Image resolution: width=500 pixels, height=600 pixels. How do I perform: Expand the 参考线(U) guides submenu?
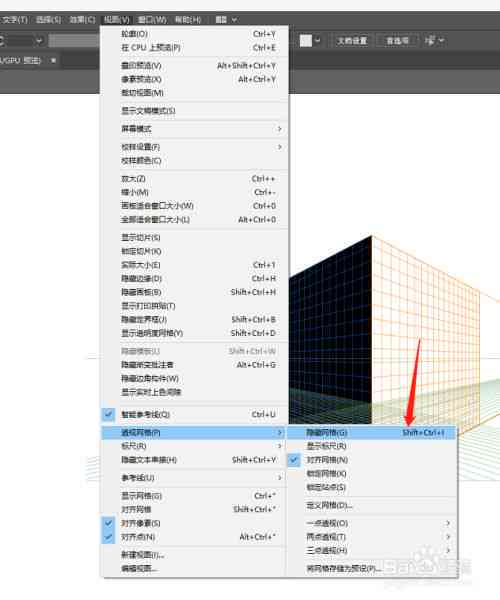click(194, 478)
